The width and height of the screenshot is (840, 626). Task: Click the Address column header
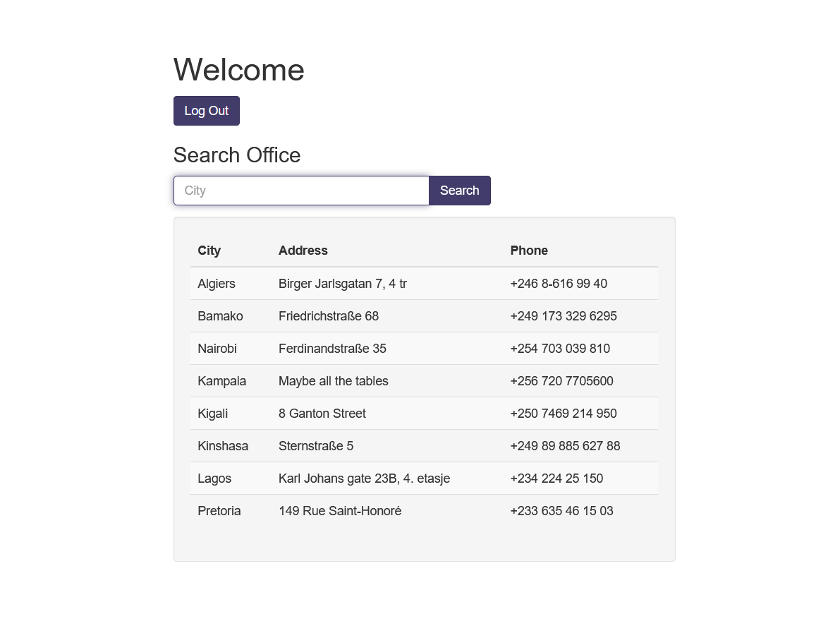pos(303,251)
